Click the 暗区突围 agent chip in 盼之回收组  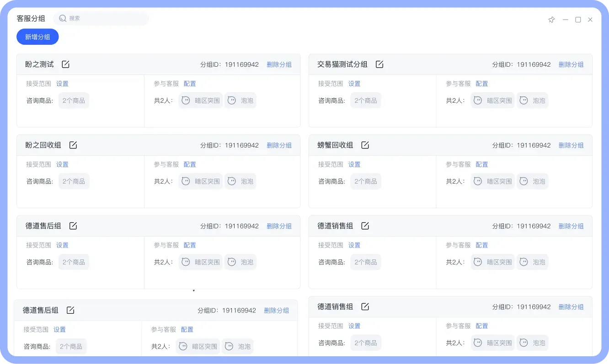(201, 181)
